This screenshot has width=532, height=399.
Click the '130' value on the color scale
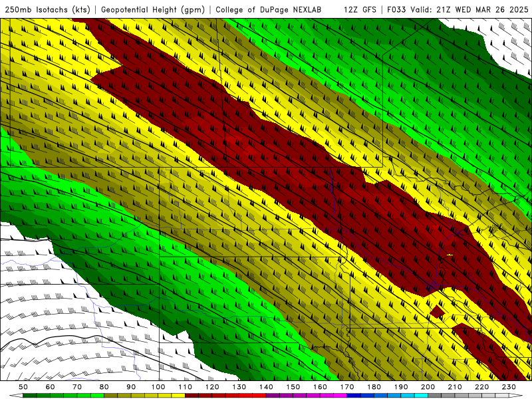[x=239, y=387]
